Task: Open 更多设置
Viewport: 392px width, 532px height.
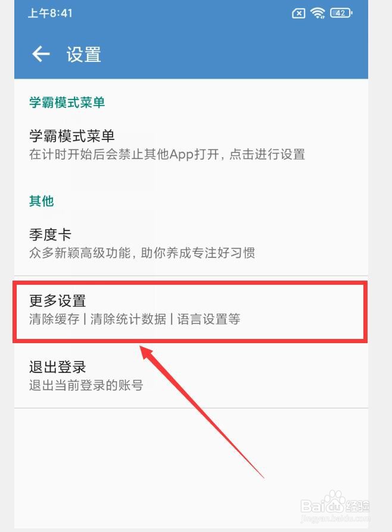Action: (191, 310)
